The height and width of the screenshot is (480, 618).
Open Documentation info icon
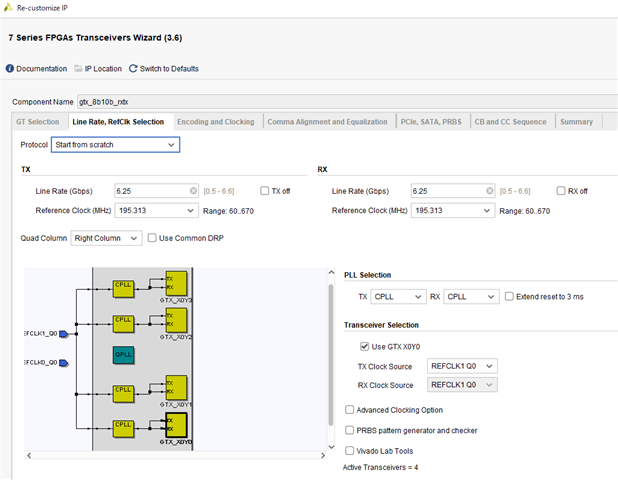9,69
